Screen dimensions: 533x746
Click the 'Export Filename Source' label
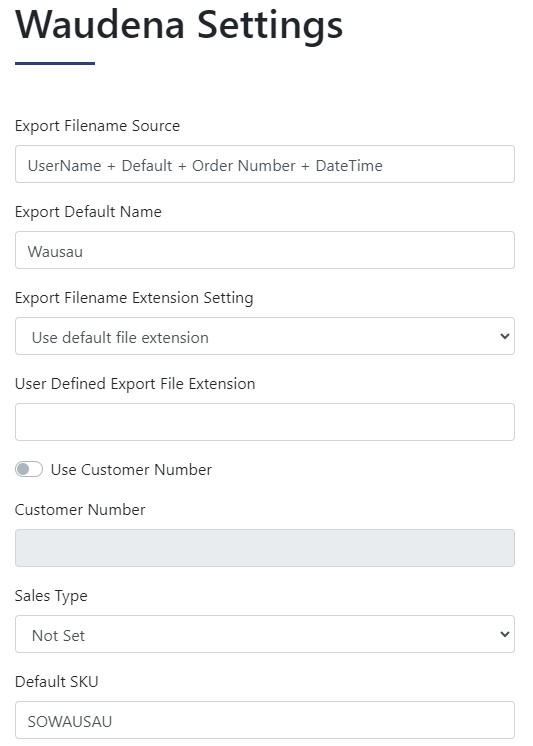coord(98,126)
